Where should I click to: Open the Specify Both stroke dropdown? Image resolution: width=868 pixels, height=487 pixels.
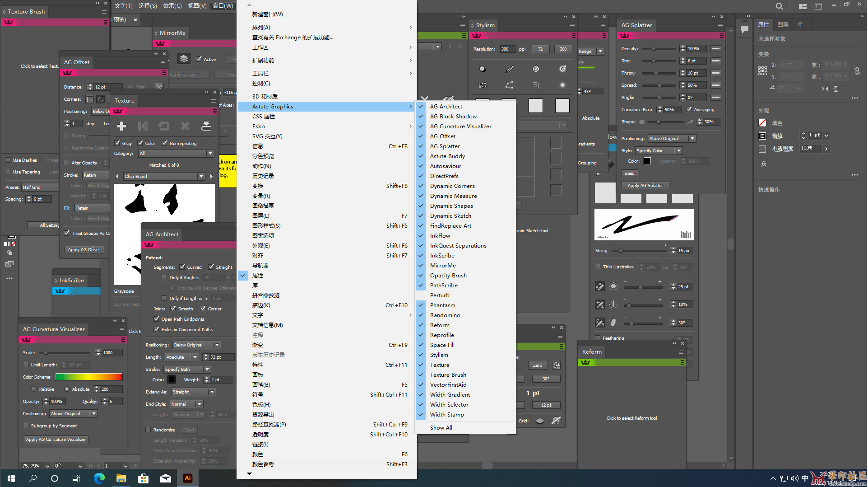point(187,369)
